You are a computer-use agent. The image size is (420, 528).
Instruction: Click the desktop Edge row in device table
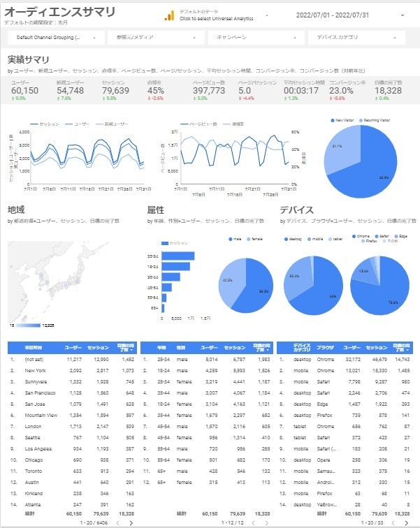click(345, 404)
